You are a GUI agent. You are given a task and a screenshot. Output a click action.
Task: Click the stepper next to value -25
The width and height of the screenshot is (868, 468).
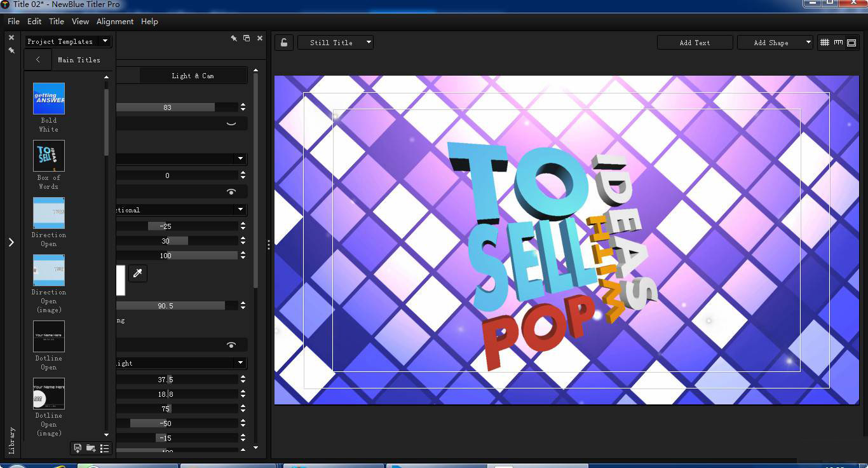[243, 226]
